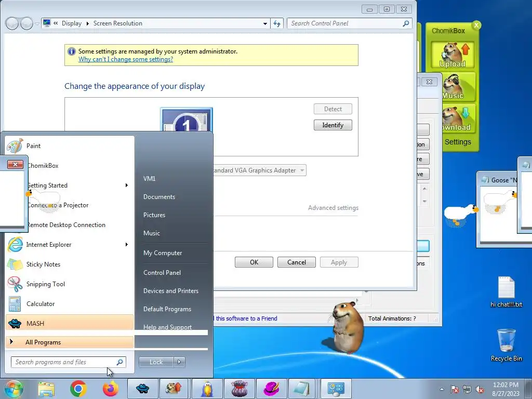Screen dimensions: 532x399
Task: Select the Recycle Bin desktop icon
Action: coord(506,345)
